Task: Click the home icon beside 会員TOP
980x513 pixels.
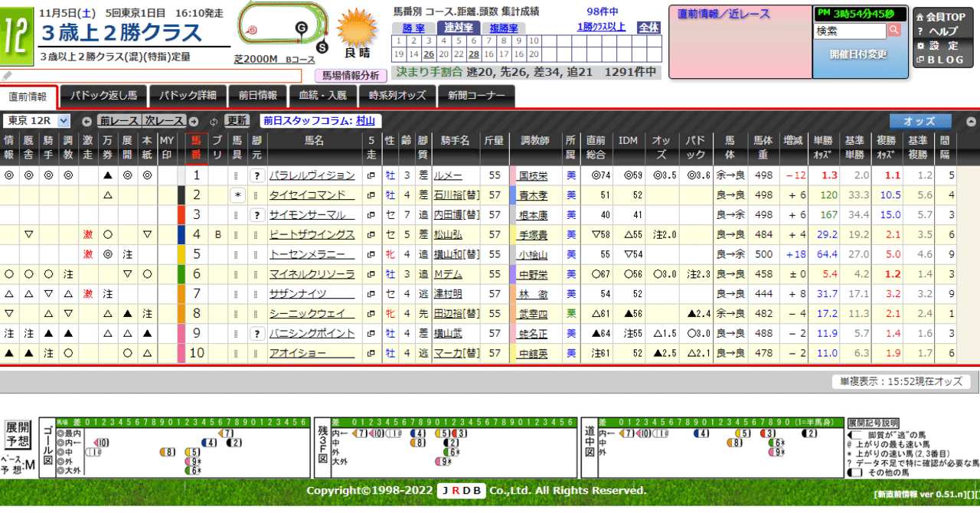Action: [920, 17]
